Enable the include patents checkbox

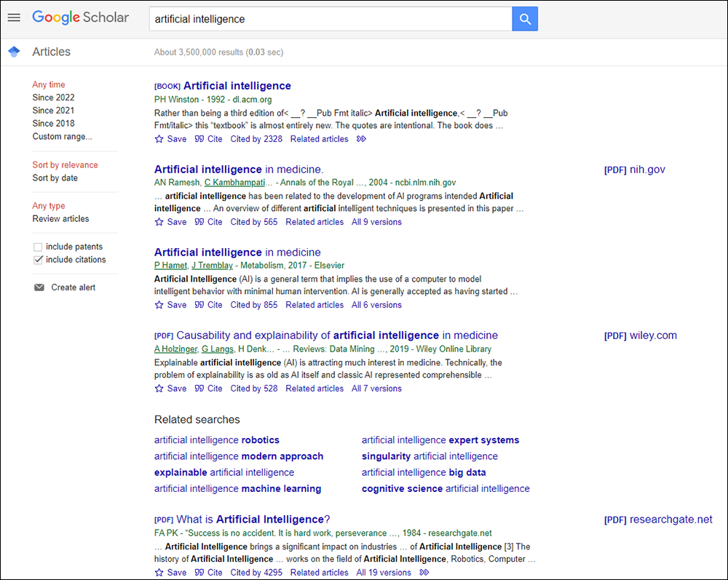click(x=38, y=247)
